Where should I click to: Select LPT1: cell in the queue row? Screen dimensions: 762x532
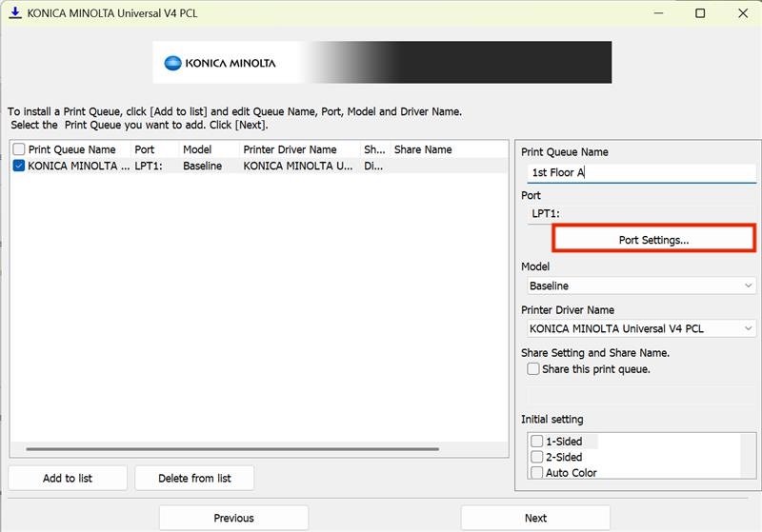click(x=149, y=166)
